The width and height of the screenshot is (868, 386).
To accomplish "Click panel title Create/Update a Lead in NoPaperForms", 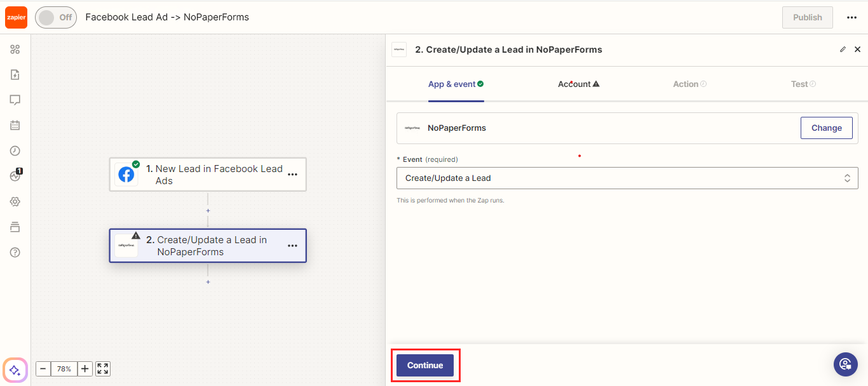I will [x=508, y=50].
